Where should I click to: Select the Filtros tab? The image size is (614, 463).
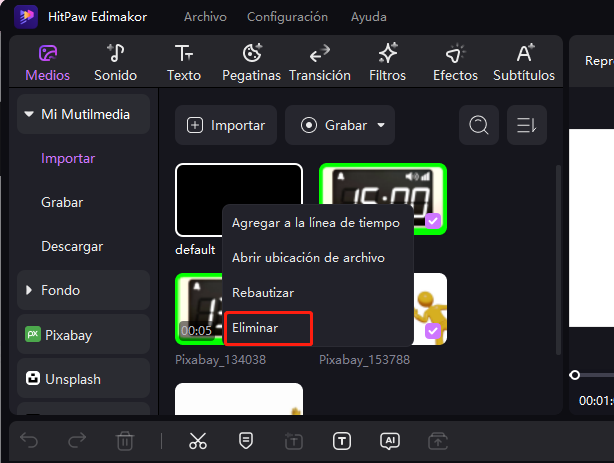387,63
